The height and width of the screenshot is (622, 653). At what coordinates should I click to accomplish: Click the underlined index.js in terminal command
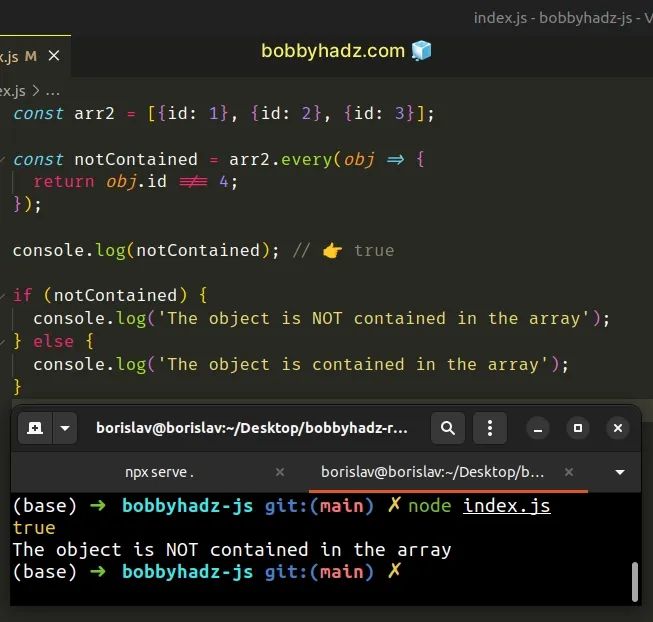coord(506,506)
